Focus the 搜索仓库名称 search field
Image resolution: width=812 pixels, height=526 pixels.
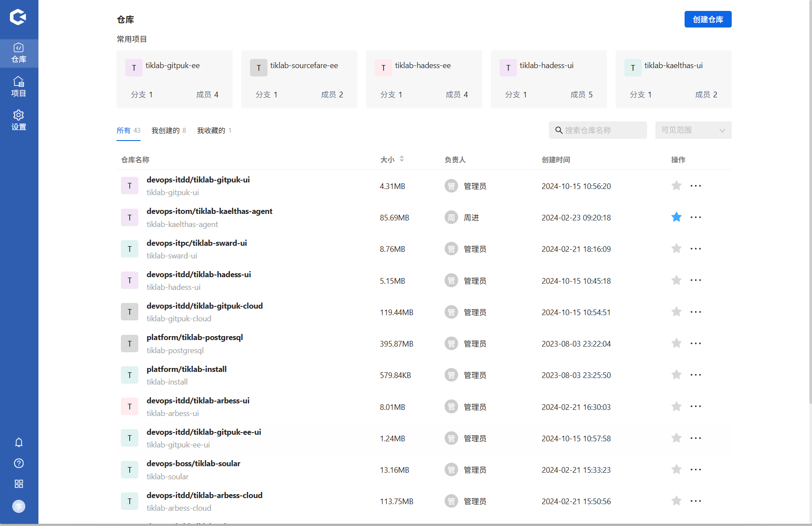click(602, 130)
